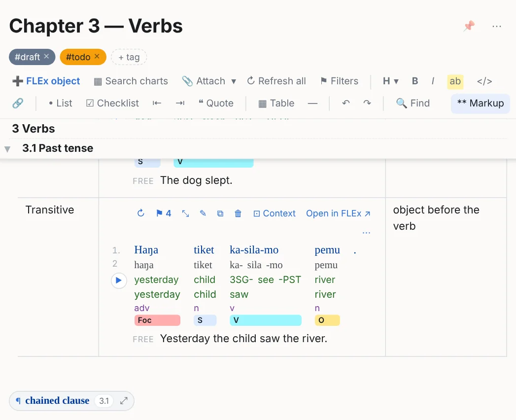Image resolution: width=516 pixels, height=420 pixels.
Task: Open Find in note
Action: tap(413, 104)
